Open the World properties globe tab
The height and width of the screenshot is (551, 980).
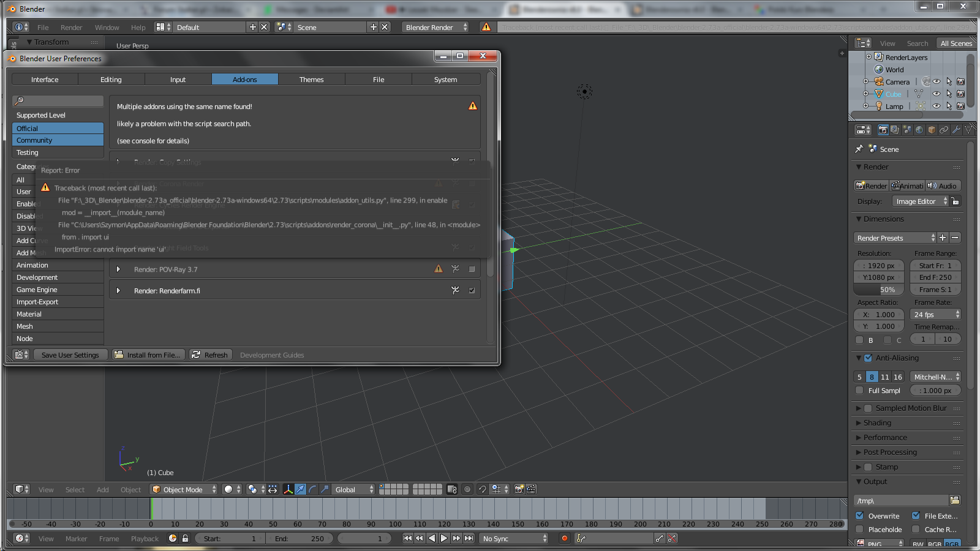[x=919, y=130]
